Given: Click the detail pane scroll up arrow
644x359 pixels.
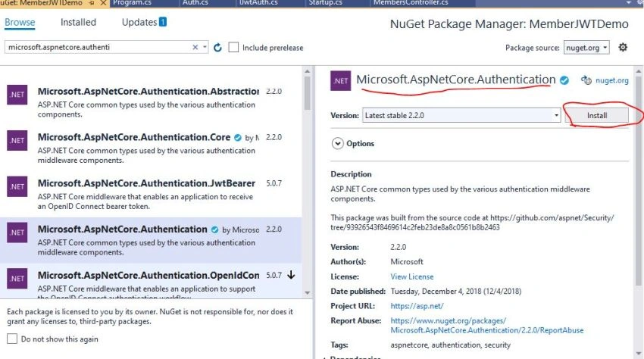Looking at the screenshot, I should pos(638,71).
